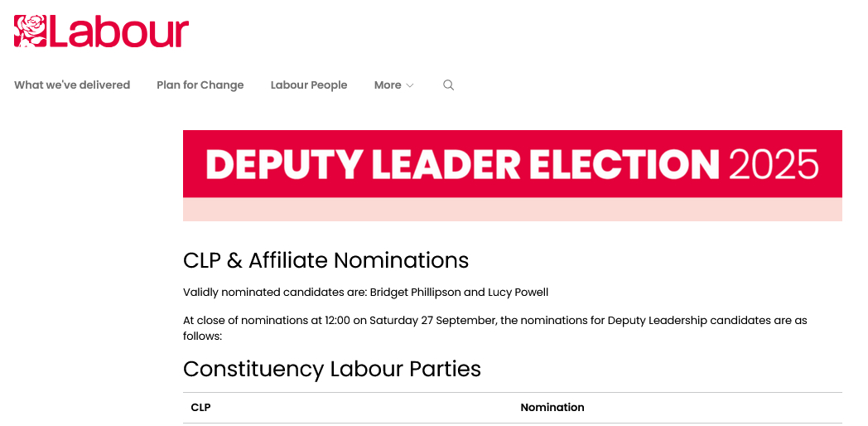
Task: Click the word follows ending the paragraph
Action: (x=201, y=336)
